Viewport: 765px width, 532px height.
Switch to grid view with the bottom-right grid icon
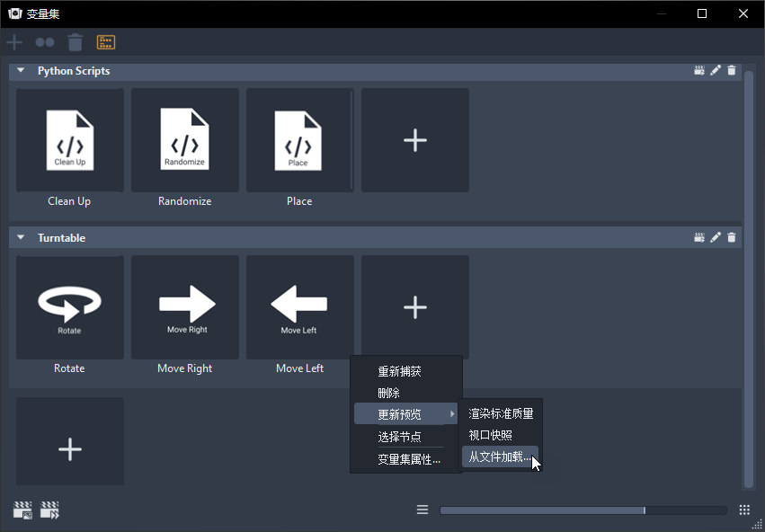(x=745, y=510)
